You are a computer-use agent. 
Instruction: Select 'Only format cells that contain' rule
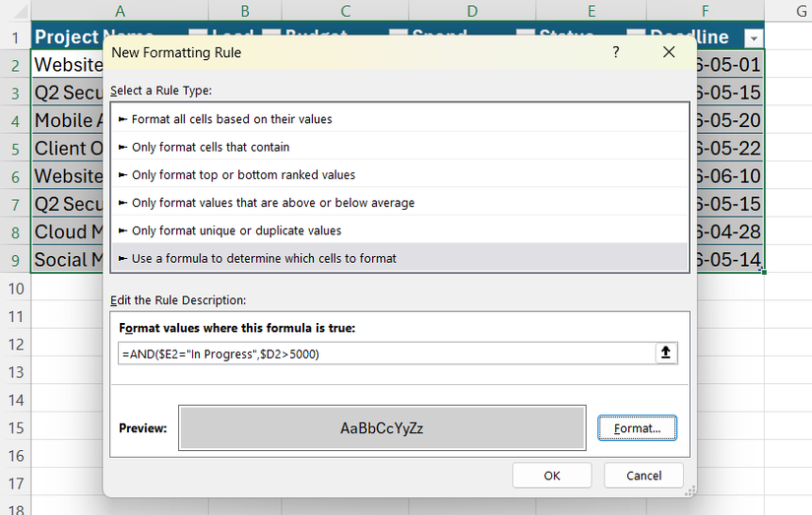[x=400, y=147]
